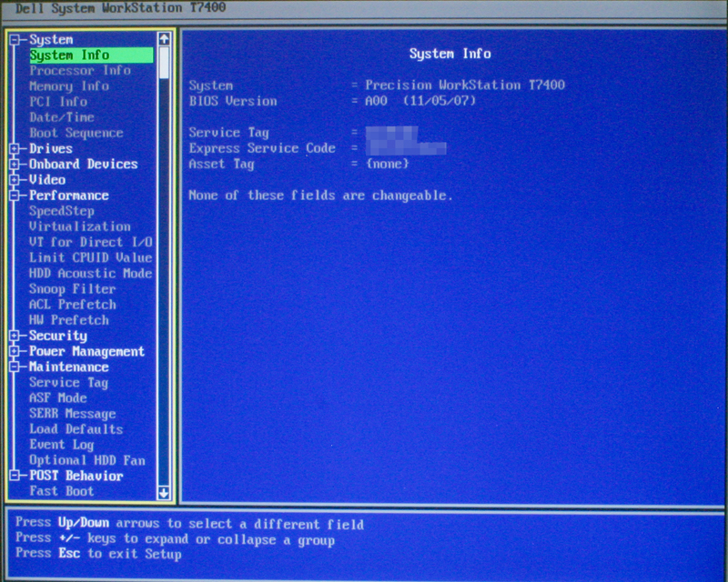This screenshot has height=582, width=728.
Task: Open the HW Prefetch option
Action: pyautogui.click(x=69, y=320)
